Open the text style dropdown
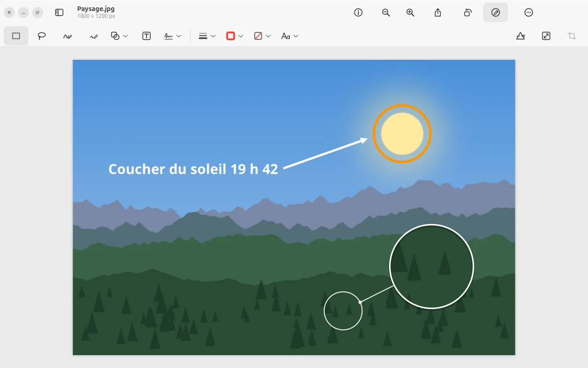Viewport: 588px width, 368px height. (290, 36)
